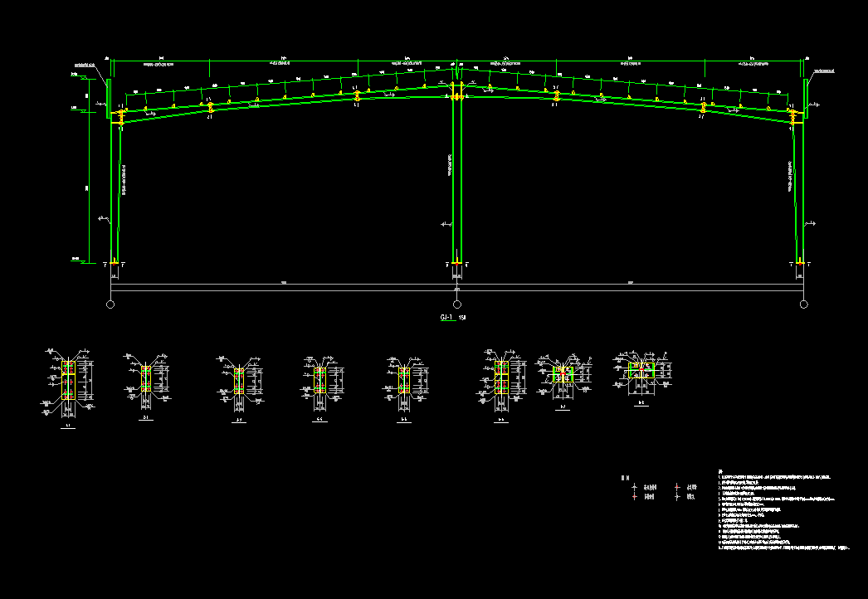This screenshot has height=599, width=868.
Task: Select the vertical elevation dimension on the left
Action: (88, 171)
